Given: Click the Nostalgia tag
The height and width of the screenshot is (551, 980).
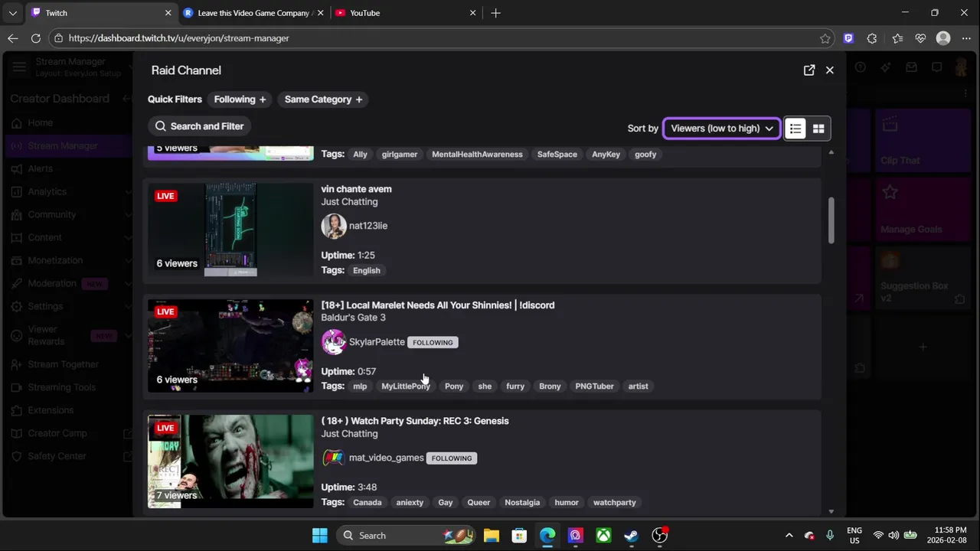Looking at the screenshot, I should (522, 503).
